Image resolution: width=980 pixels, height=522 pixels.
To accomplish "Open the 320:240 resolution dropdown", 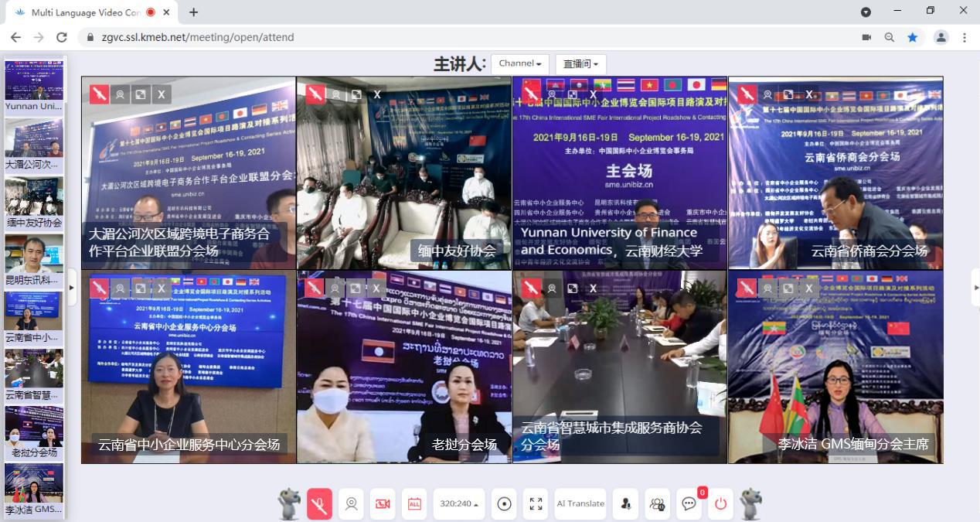I will pos(458,503).
